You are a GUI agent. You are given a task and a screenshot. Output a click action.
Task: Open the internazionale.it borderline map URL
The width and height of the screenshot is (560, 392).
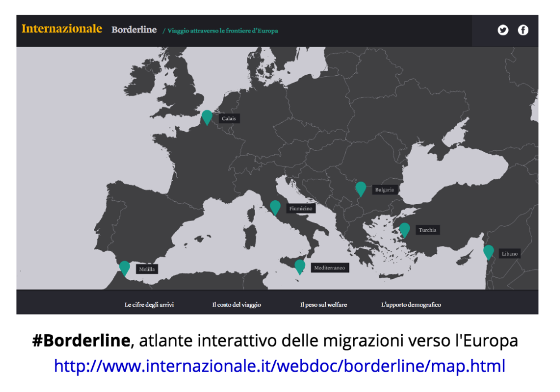pos(279,366)
